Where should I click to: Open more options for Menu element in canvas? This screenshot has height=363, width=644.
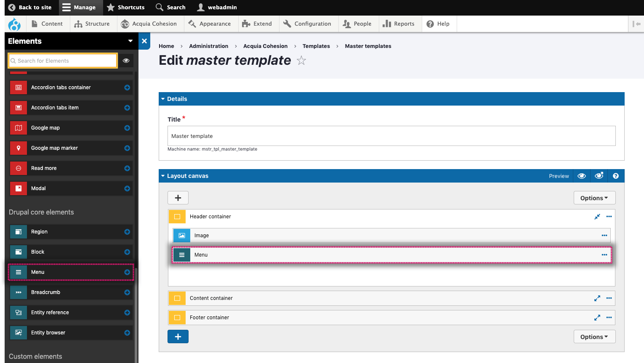click(604, 255)
